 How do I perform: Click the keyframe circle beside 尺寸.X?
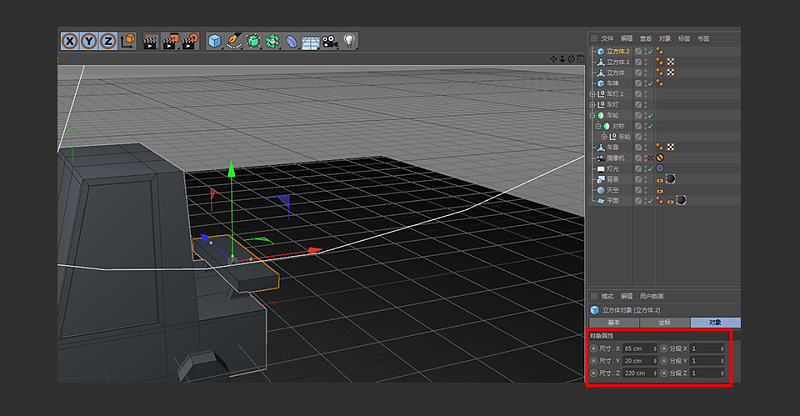[593, 349]
